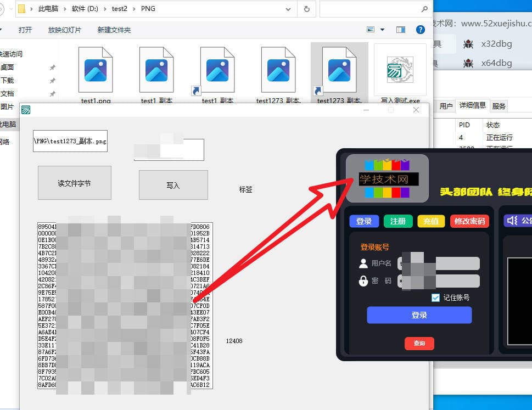Click the blue 登录 submit button

[x=419, y=315]
